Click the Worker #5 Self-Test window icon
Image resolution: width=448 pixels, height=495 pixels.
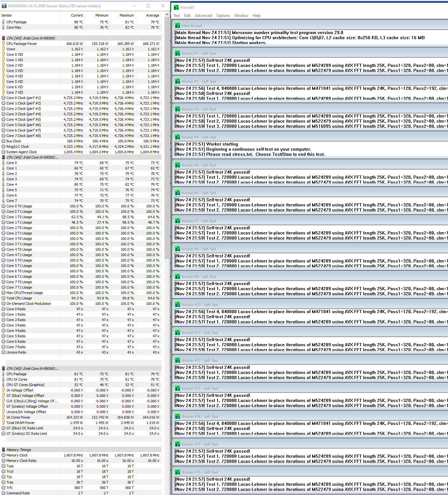click(x=178, y=165)
